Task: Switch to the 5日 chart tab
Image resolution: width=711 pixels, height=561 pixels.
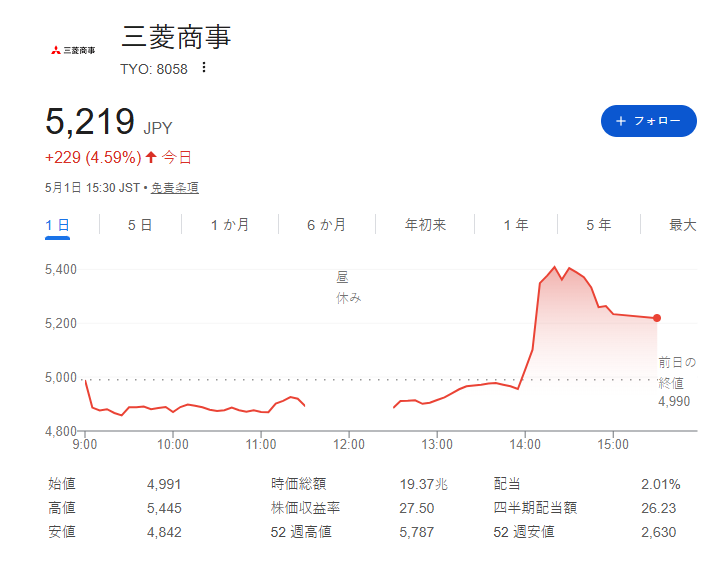Action: (x=140, y=224)
